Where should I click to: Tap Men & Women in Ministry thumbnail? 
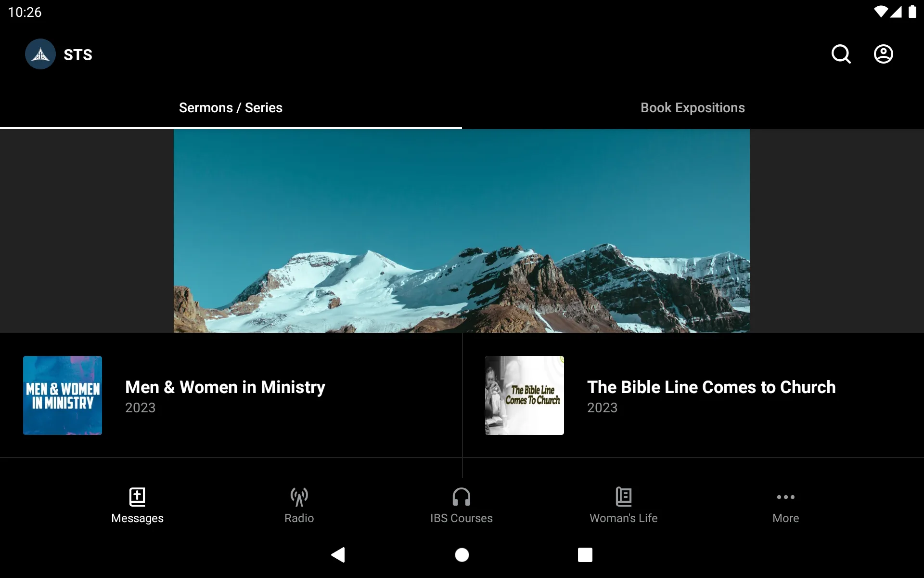(x=63, y=395)
